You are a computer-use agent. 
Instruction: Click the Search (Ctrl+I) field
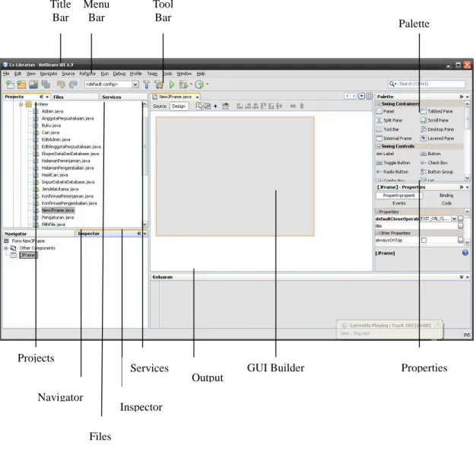tap(427, 84)
